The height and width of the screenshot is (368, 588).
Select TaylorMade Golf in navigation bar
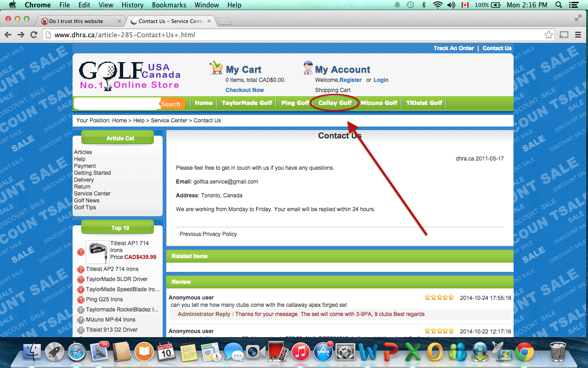point(247,103)
